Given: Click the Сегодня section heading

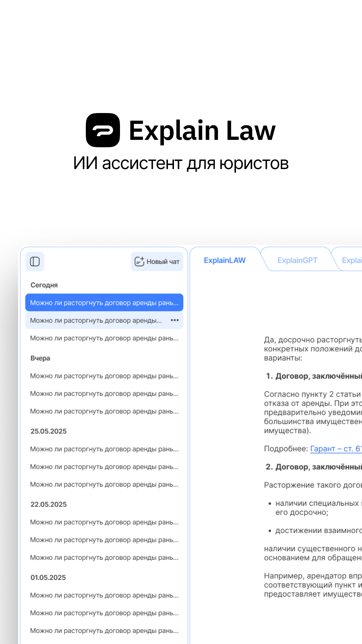Looking at the screenshot, I should coord(44,285).
